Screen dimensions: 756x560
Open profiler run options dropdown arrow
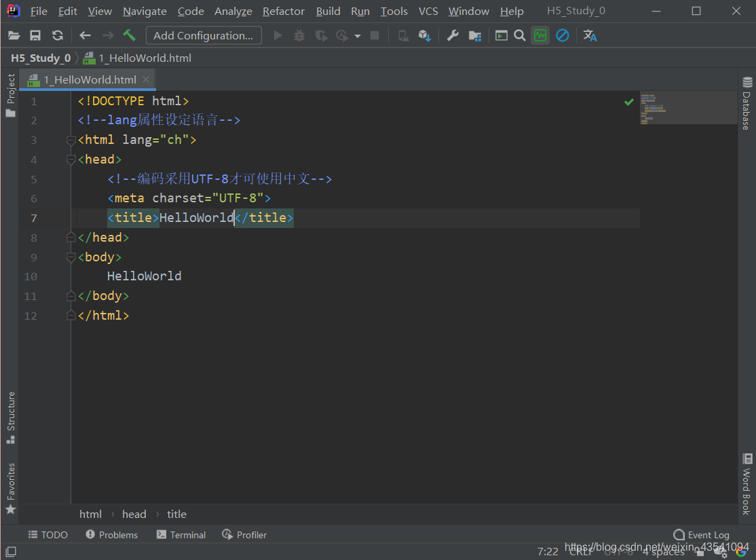[357, 36]
